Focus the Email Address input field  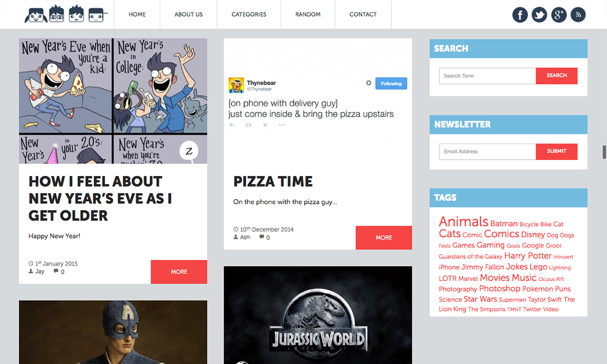[488, 152]
